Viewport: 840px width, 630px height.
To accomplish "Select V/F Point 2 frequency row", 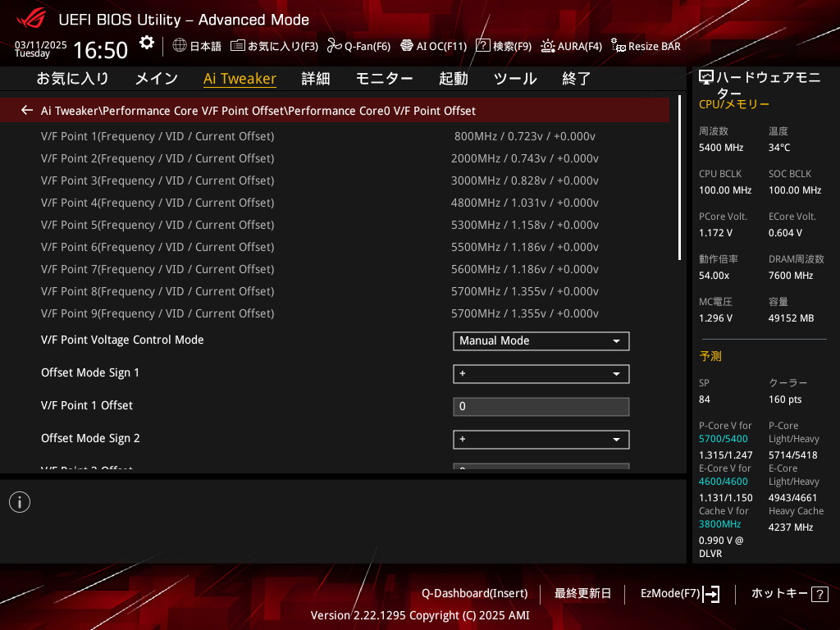I will [335, 158].
